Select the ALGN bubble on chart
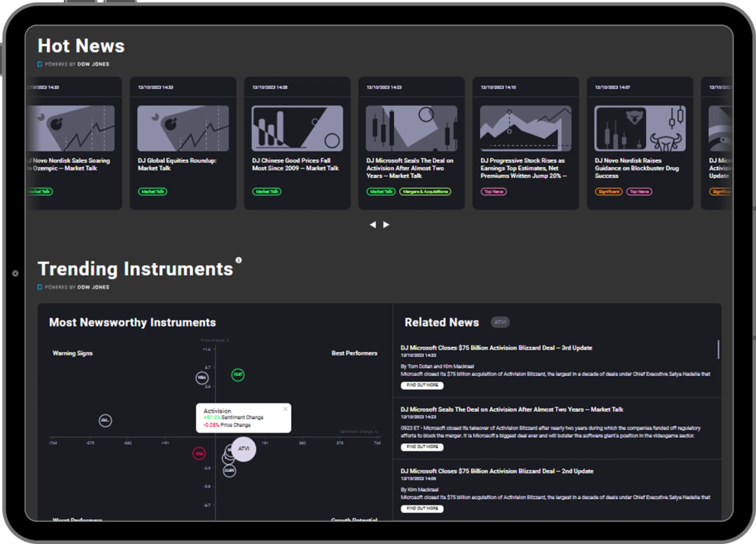The image size is (756, 544). 229,471
